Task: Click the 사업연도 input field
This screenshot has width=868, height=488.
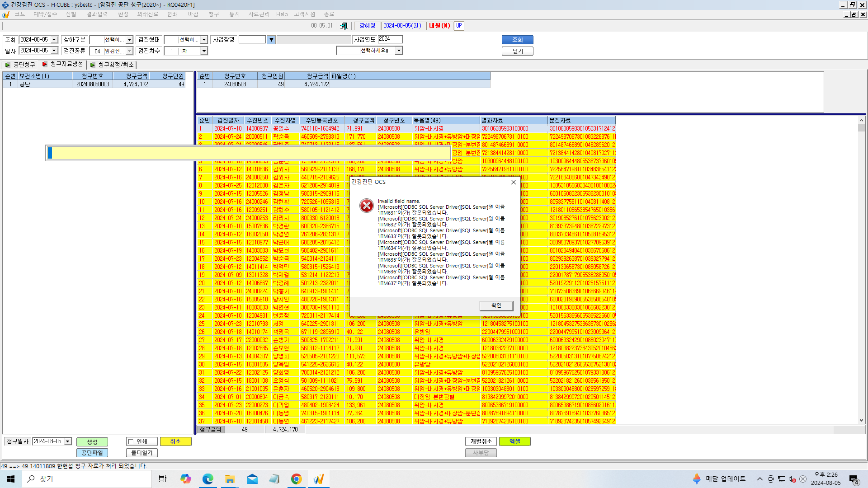Action: pos(390,39)
